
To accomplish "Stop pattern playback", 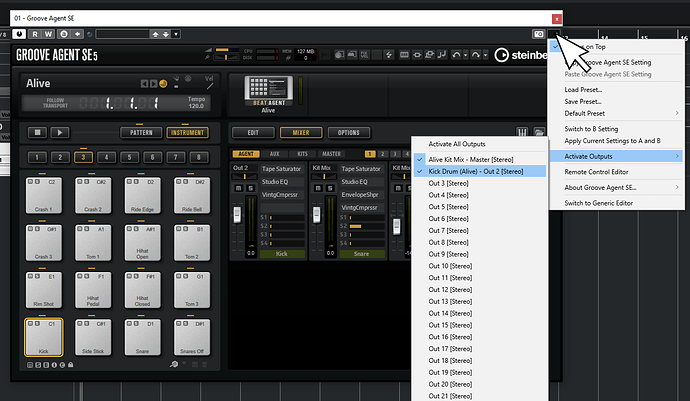I will tap(37, 132).
